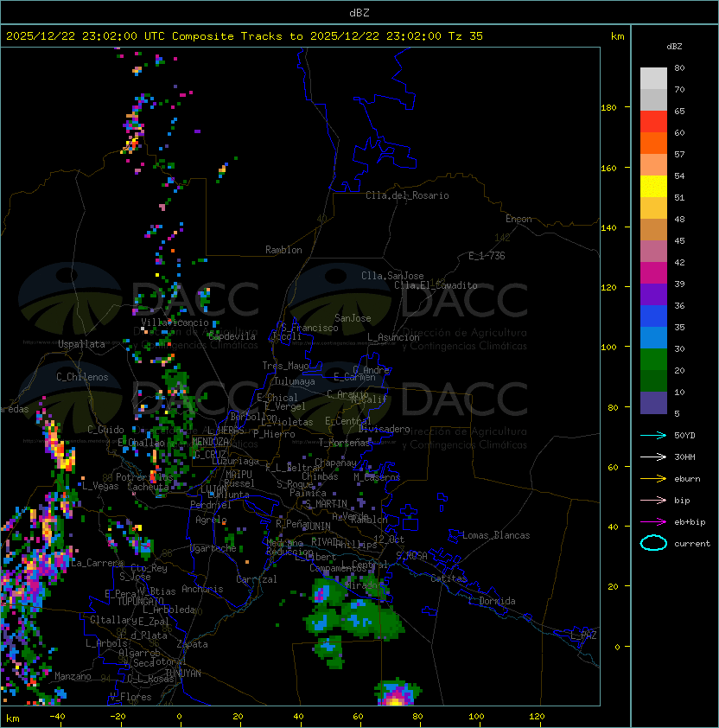Click the Ramblon label near top center
719x728 pixels.
coord(283,250)
